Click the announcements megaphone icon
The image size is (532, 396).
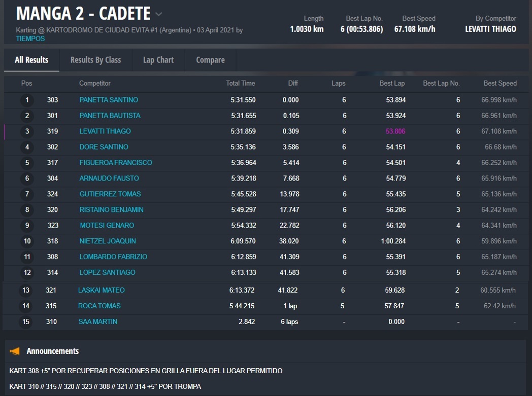click(15, 351)
